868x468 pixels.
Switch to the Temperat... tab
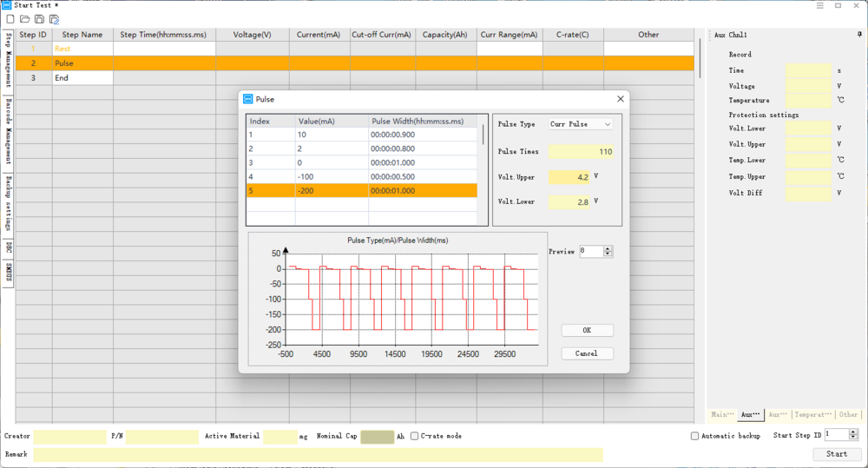[x=812, y=414]
